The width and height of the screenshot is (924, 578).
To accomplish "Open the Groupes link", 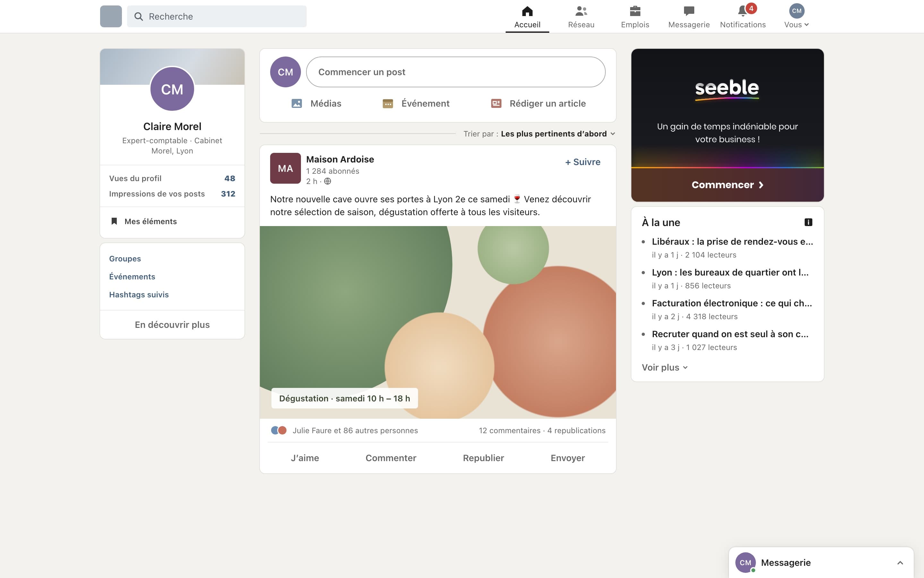I will (125, 259).
